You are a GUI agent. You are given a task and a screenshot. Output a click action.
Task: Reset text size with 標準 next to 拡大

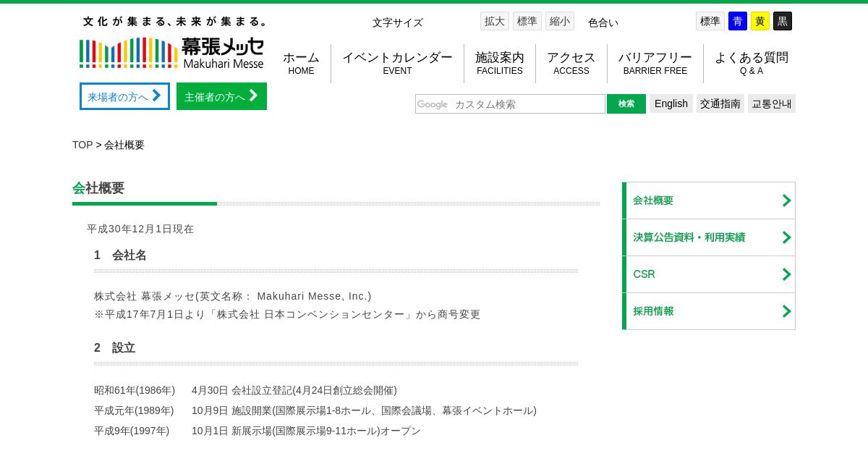coord(527,21)
